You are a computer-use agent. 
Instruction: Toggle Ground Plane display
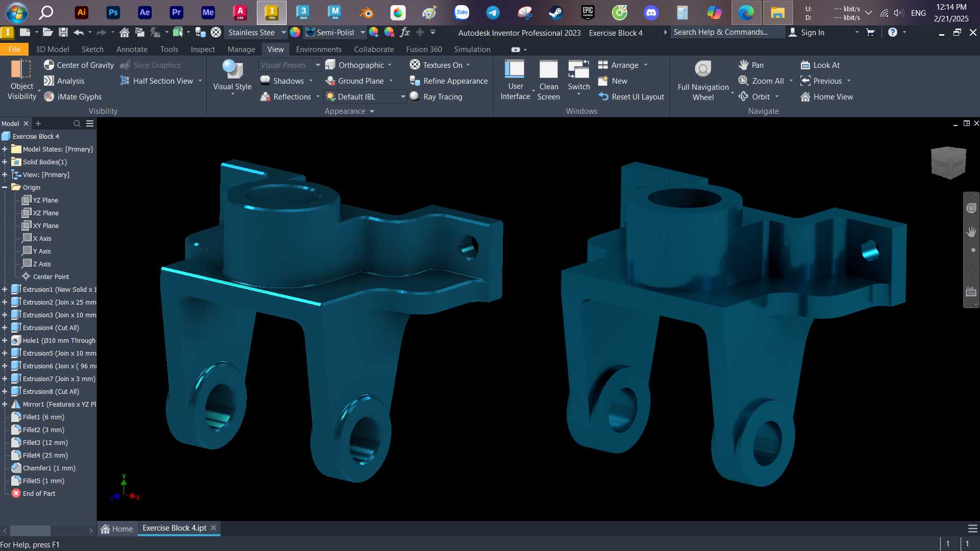354,81
